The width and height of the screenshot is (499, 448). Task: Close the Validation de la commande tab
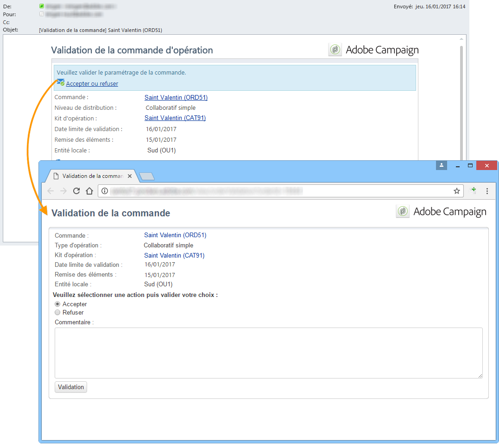tap(130, 176)
